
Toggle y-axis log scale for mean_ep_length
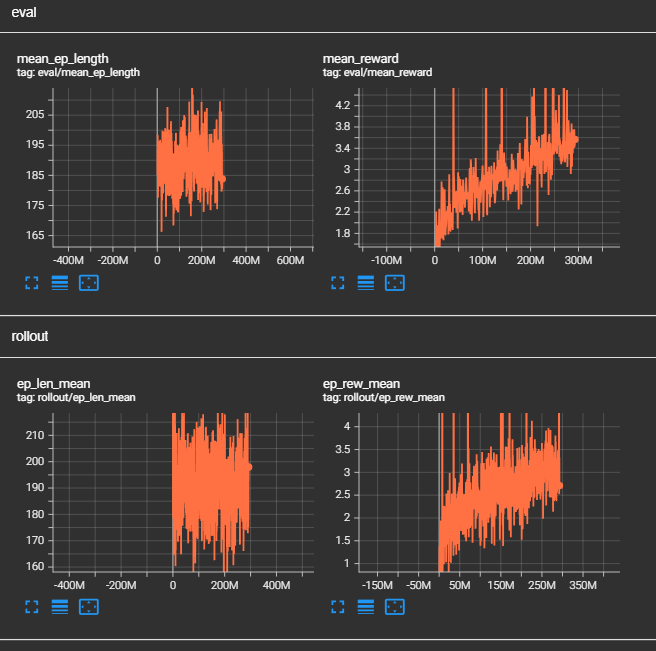click(59, 282)
